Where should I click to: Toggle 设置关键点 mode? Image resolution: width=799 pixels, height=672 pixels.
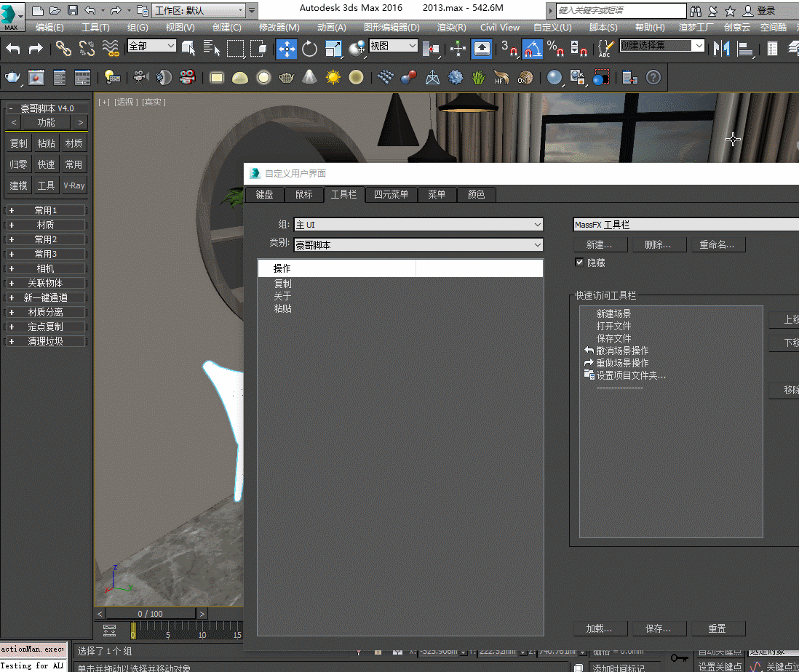pyautogui.click(x=721, y=666)
